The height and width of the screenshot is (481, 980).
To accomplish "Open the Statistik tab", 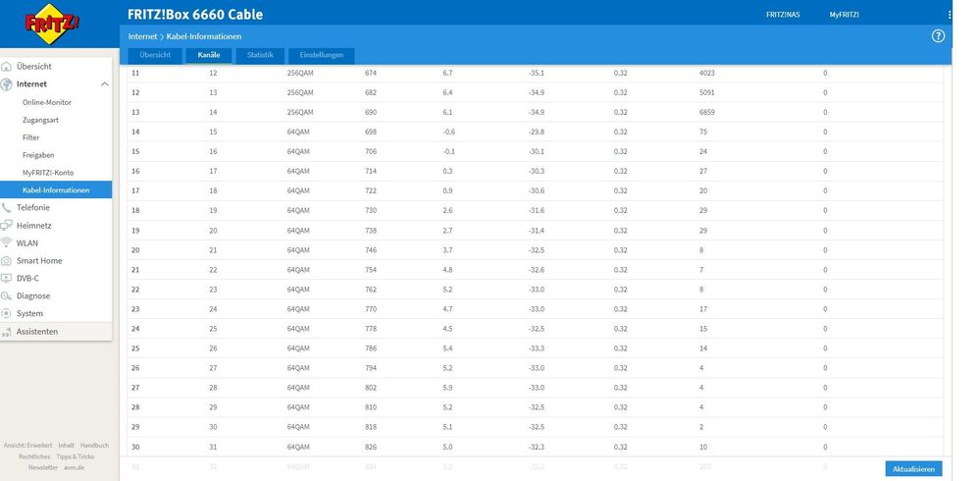I will pyautogui.click(x=260, y=55).
